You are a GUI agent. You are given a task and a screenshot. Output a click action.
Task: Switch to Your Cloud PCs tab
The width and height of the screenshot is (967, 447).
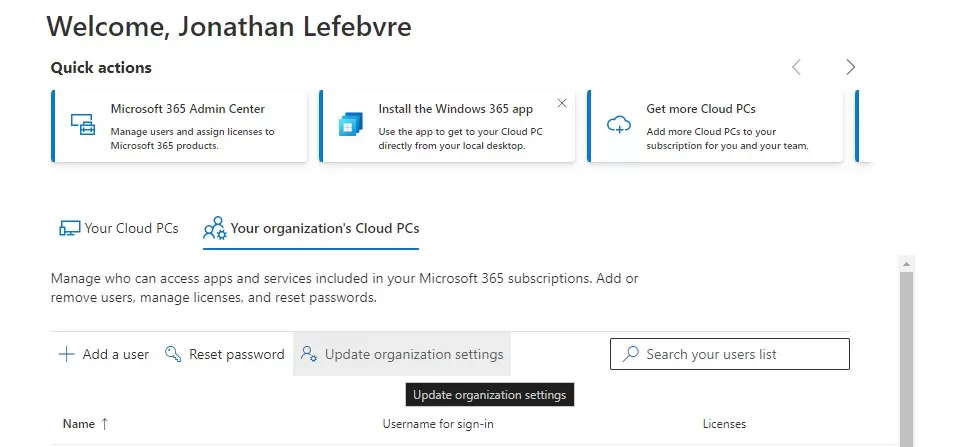(119, 229)
